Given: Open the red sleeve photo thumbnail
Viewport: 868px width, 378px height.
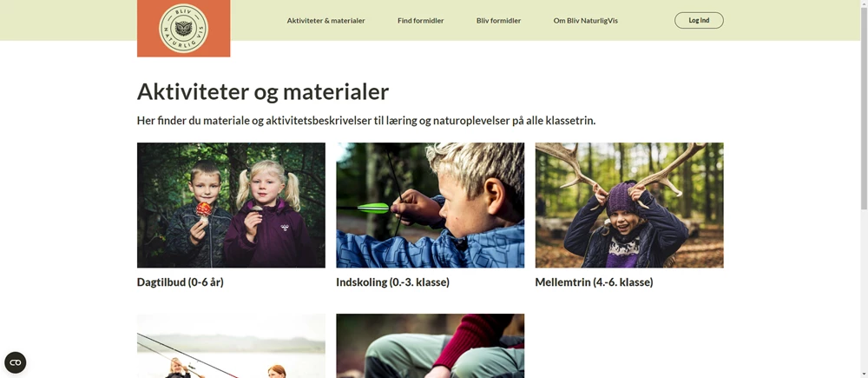Looking at the screenshot, I should tap(431, 346).
